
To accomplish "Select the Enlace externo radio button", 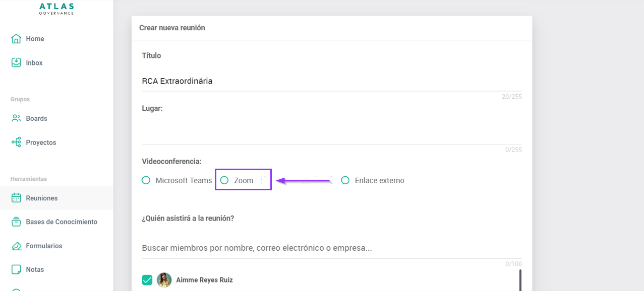I will (x=345, y=180).
